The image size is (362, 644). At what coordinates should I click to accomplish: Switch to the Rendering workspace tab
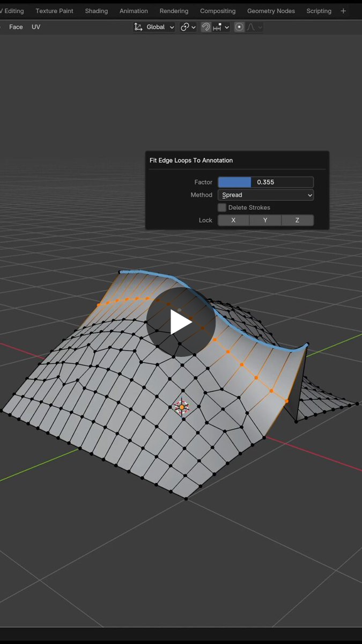point(174,11)
